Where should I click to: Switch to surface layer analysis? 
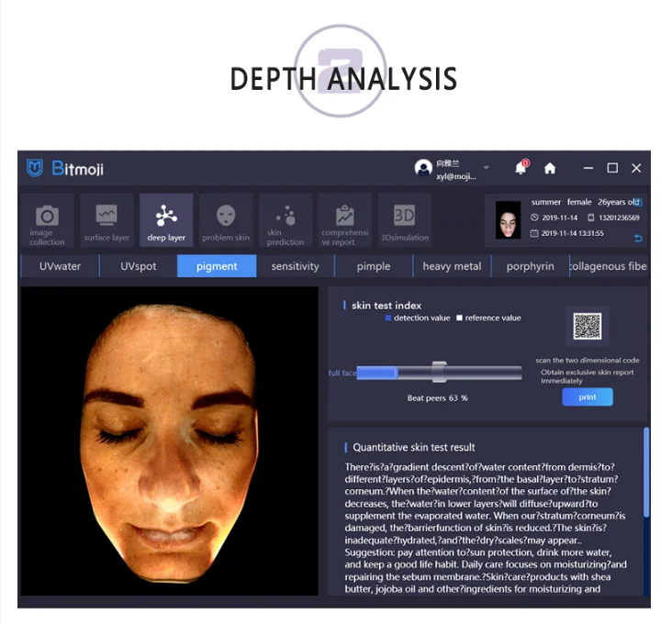(x=106, y=220)
